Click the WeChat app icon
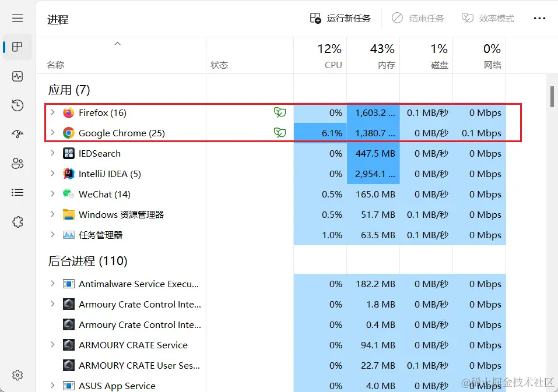 (69, 194)
